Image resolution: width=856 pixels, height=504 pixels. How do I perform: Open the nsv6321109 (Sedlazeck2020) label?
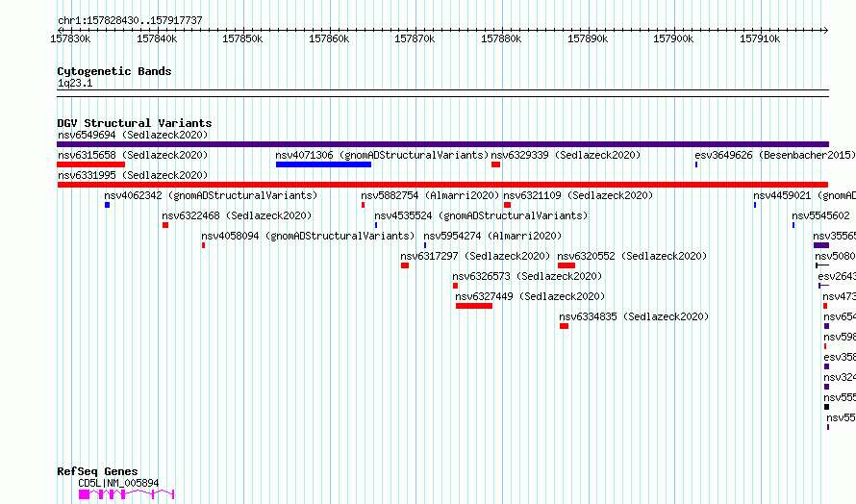578,195
